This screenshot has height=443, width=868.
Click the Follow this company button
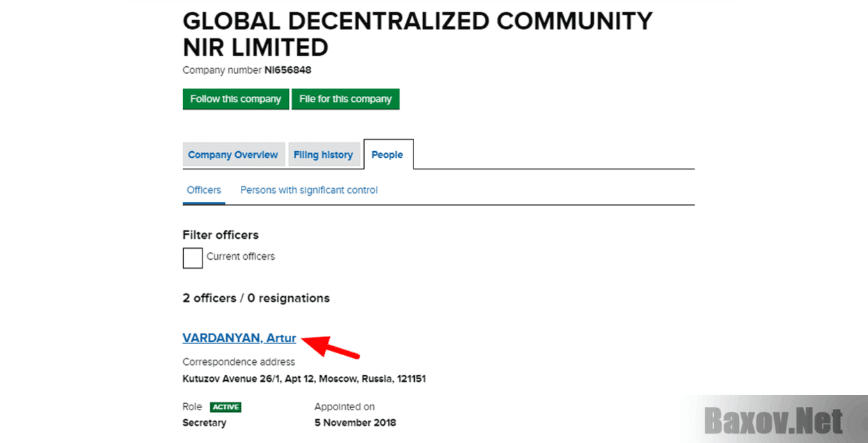pyautogui.click(x=235, y=99)
